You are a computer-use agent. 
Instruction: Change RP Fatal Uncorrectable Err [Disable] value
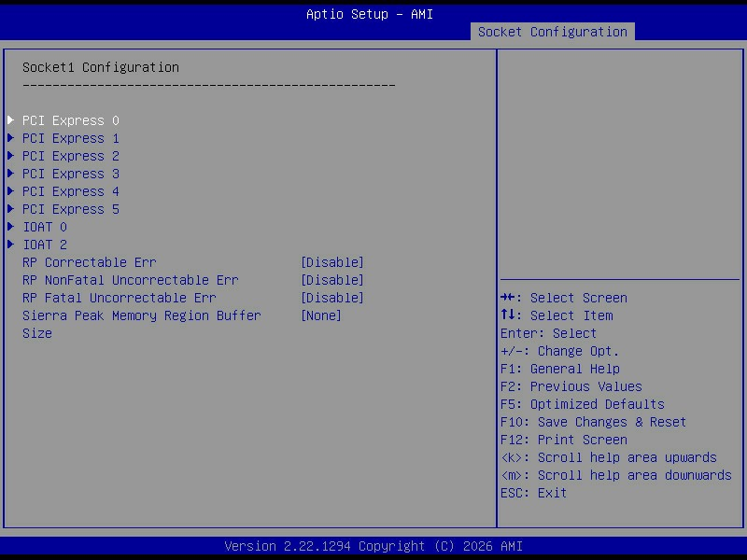click(332, 298)
